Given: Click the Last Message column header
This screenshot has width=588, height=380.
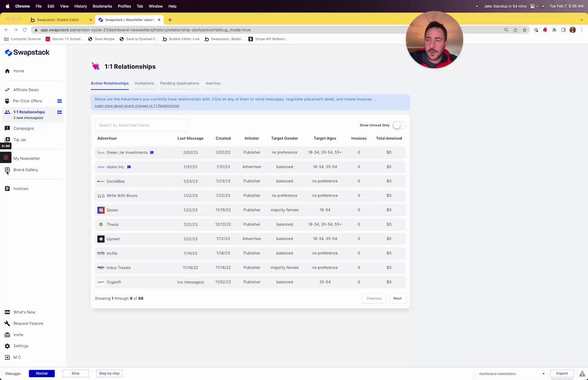Looking at the screenshot, I should [x=190, y=138].
